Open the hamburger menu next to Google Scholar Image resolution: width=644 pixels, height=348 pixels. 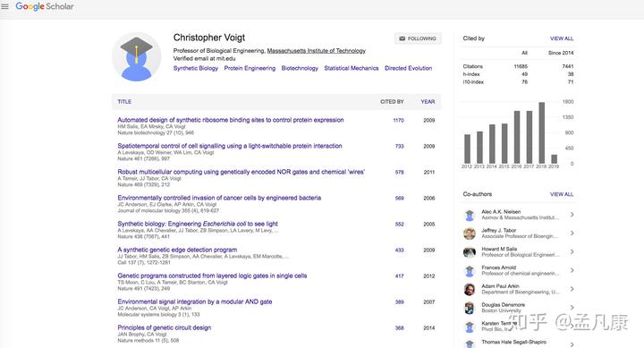(5, 6)
